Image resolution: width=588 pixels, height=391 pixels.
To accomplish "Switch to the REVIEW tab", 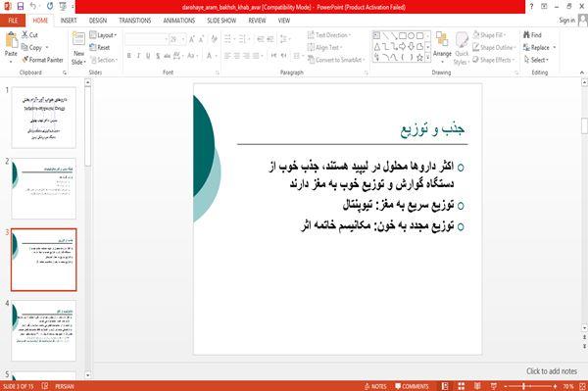I will (257, 21).
